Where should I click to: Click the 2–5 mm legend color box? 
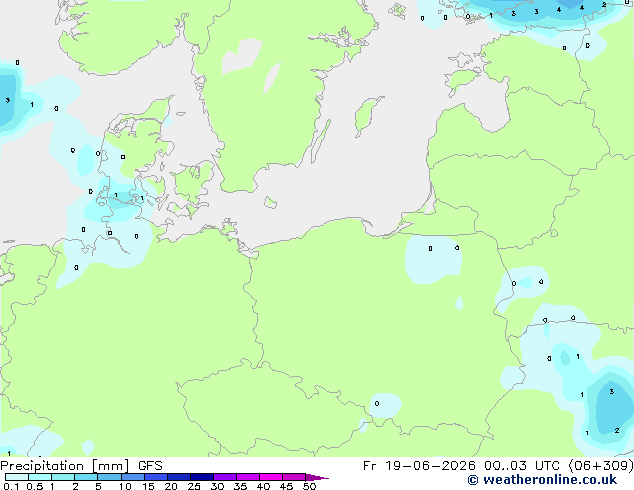(86, 477)
